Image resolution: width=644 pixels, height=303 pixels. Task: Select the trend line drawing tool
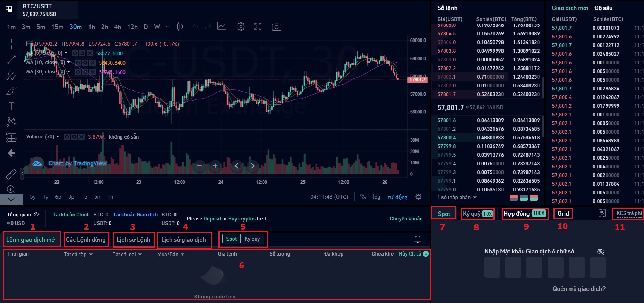(11, 60)
